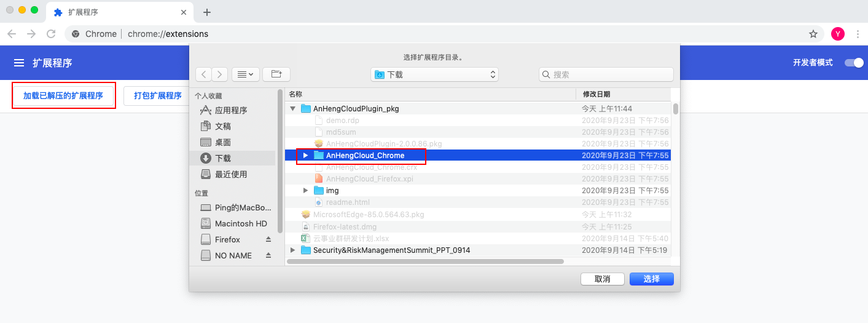Create a new folder in dialog
This screenshot has width=868, height=323.
coord(276,74)
